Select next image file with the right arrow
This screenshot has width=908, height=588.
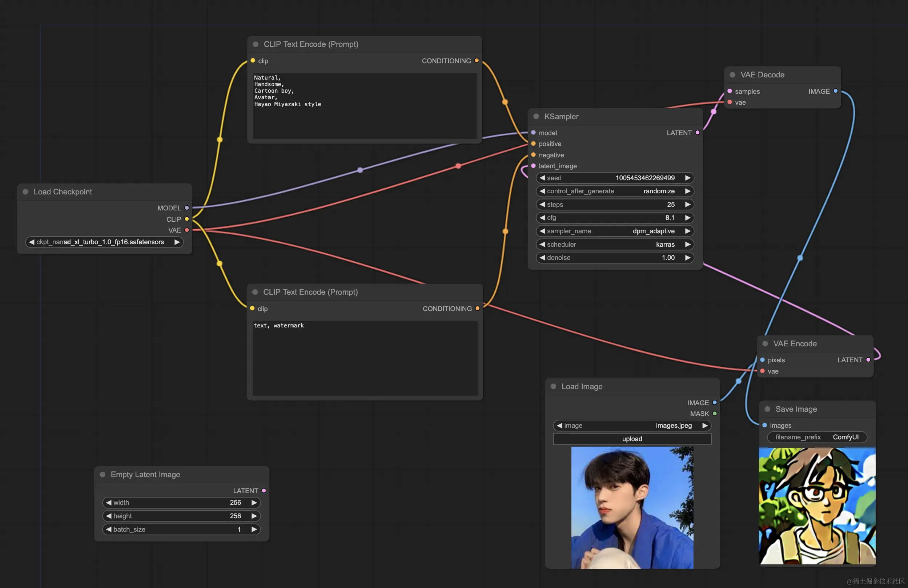click(x=705, y=426)
